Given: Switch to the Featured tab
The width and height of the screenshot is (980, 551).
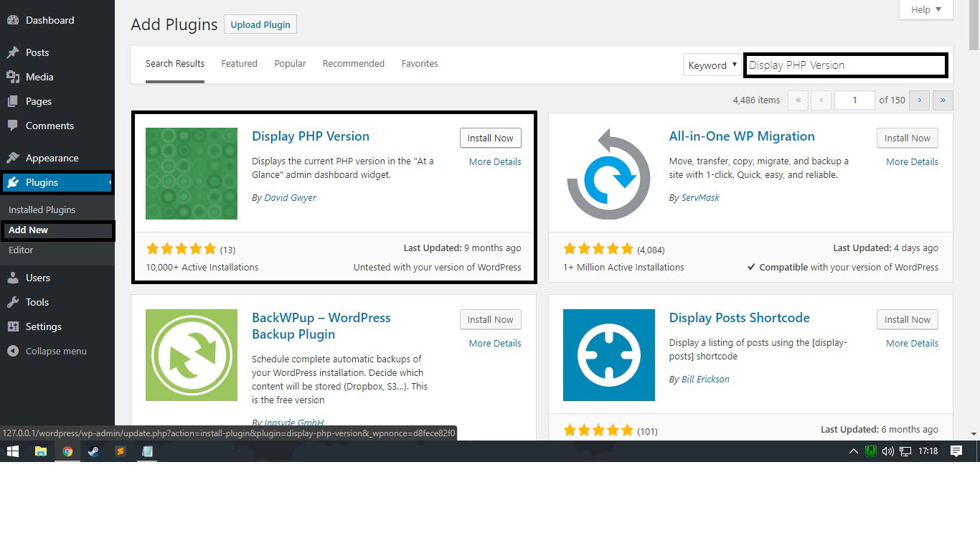Looking at the screenshot, I should click(x=239, y=64).
